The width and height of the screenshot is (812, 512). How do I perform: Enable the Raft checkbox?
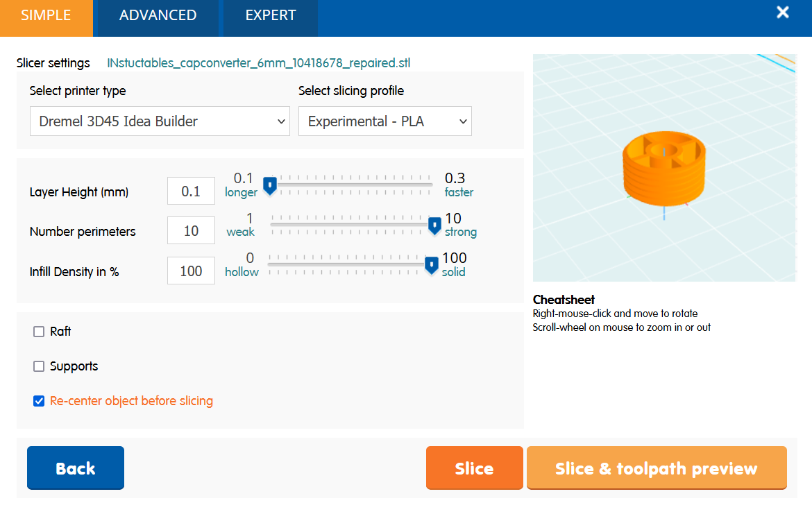(x=39, y=332)
